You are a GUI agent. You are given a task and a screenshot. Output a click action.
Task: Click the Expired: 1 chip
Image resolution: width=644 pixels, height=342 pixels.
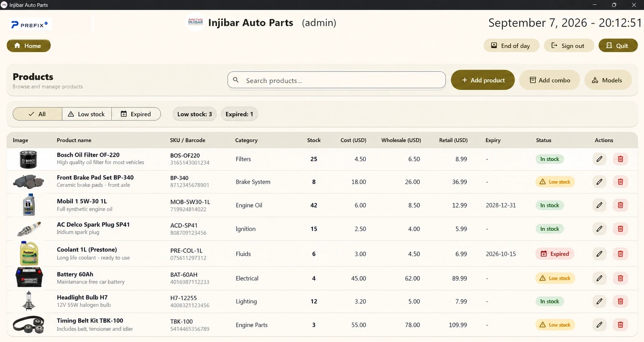[239, 114]
